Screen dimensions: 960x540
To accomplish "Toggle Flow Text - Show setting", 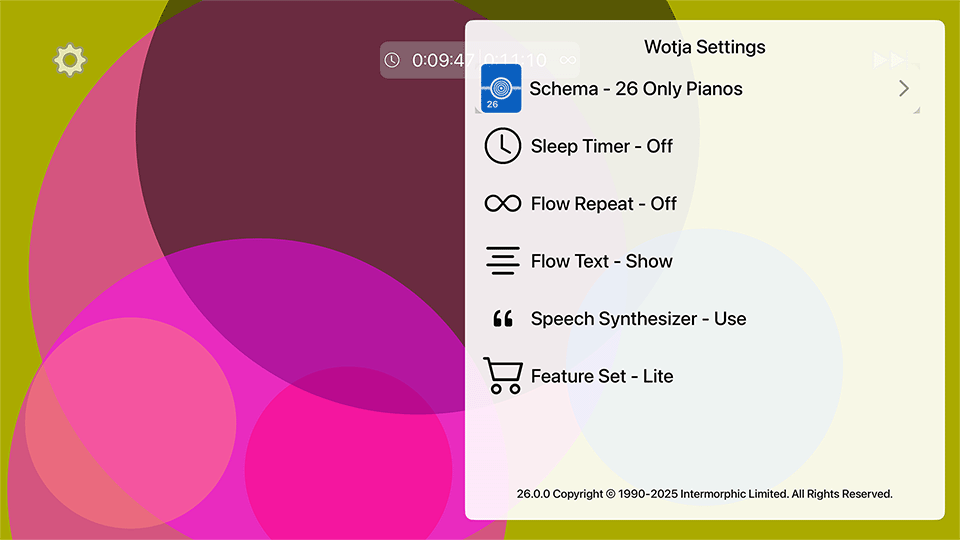I will (x=602, y=261).
